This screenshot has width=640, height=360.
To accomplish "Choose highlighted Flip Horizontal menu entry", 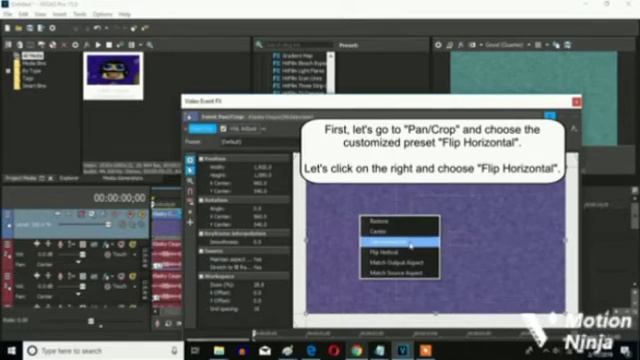I will (x=400, y=242).
